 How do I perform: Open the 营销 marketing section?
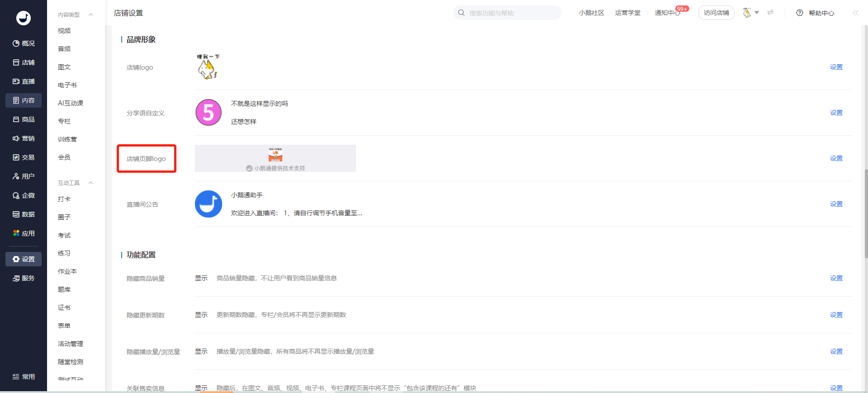[x=24, y=138]
